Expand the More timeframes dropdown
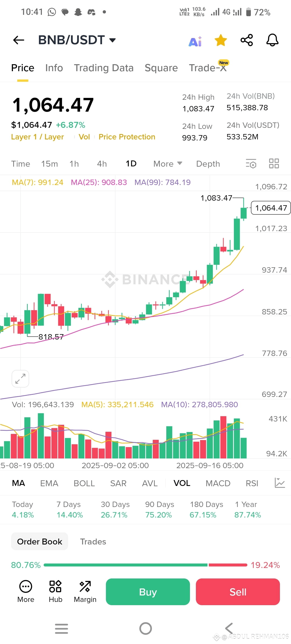The width and height of the screenshot is (291, 644). click(168, 164)
